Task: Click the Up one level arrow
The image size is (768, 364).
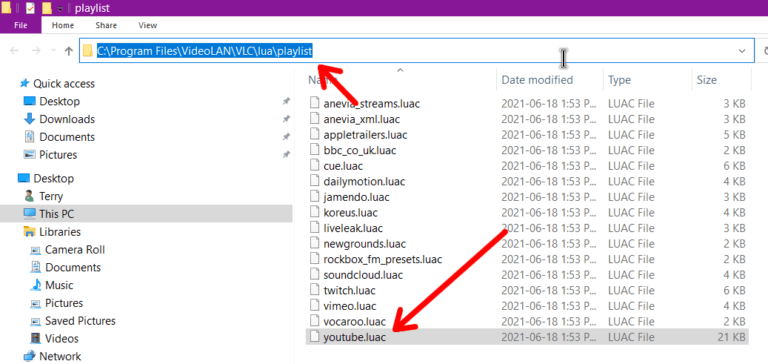Action: click(x=69, y=51)
